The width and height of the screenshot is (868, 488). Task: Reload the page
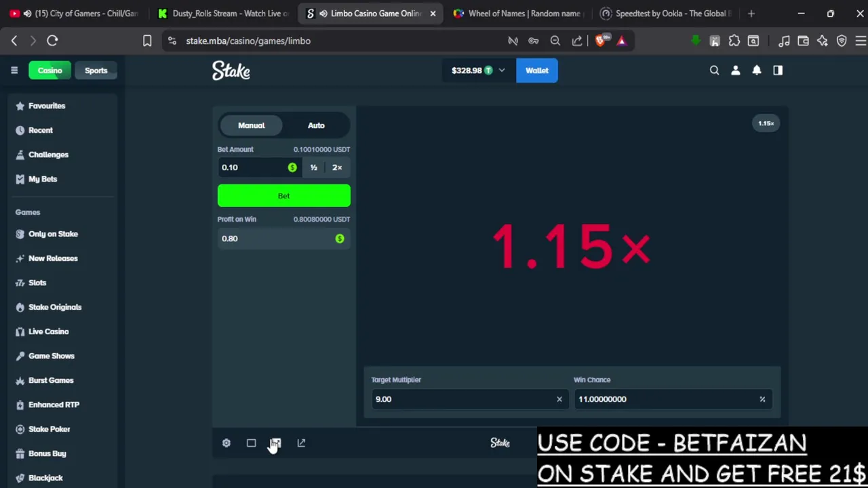point(52,41)
